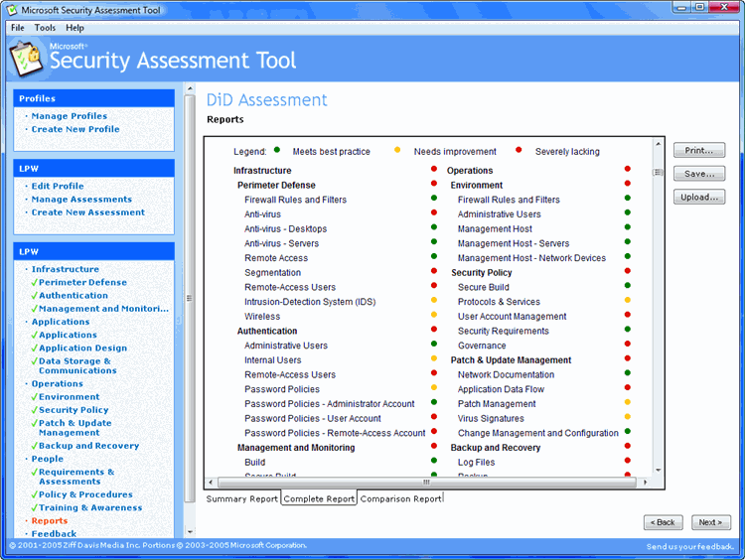745x560 pixels.
Task: Click the yellow Needs improvement legend dot
Action: (397, 150)
